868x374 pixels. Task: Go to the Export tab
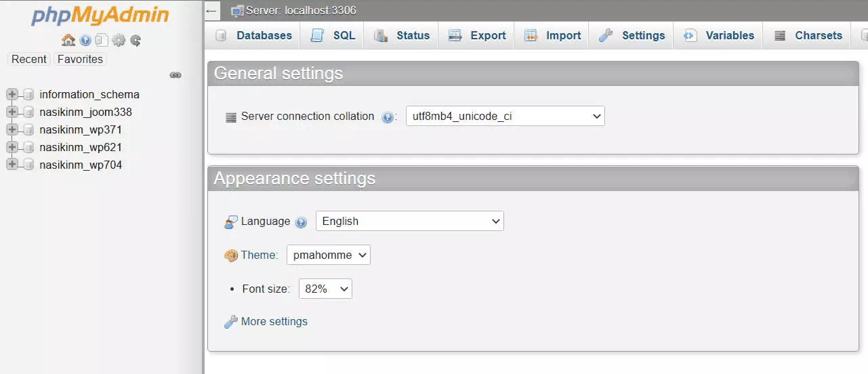pyautogui.click(x=476, y=36)
